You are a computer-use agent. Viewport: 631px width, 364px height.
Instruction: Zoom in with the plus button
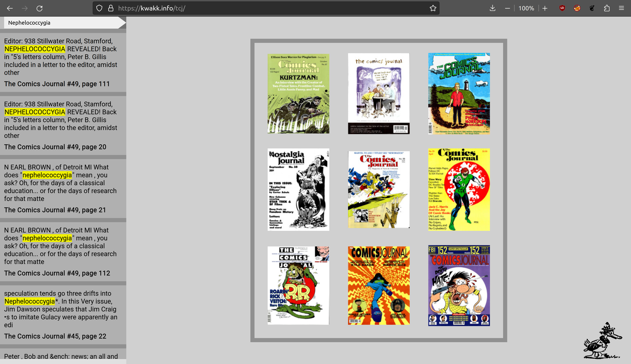click(x=545, y=8)
